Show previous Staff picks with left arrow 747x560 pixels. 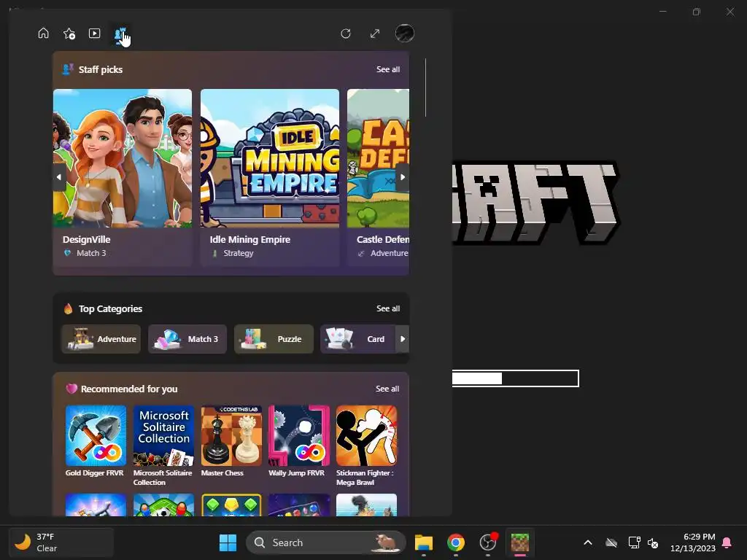(59, 177)
